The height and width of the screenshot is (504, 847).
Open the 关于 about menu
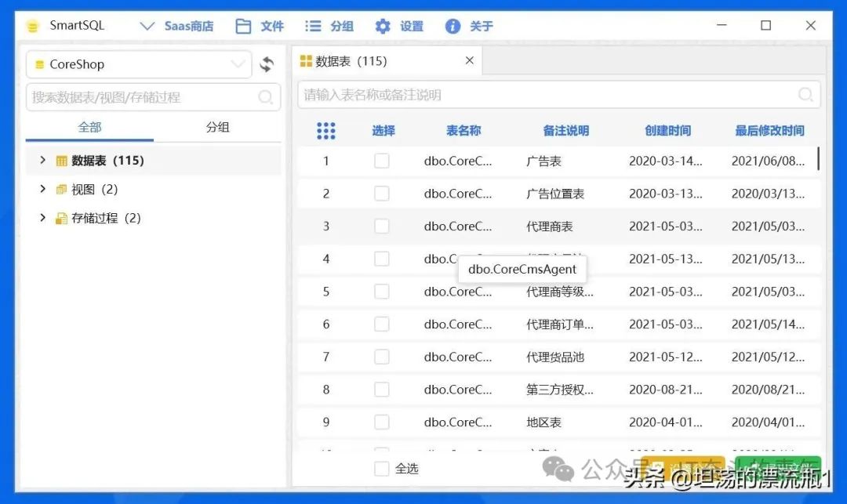(x=481, y=26)
